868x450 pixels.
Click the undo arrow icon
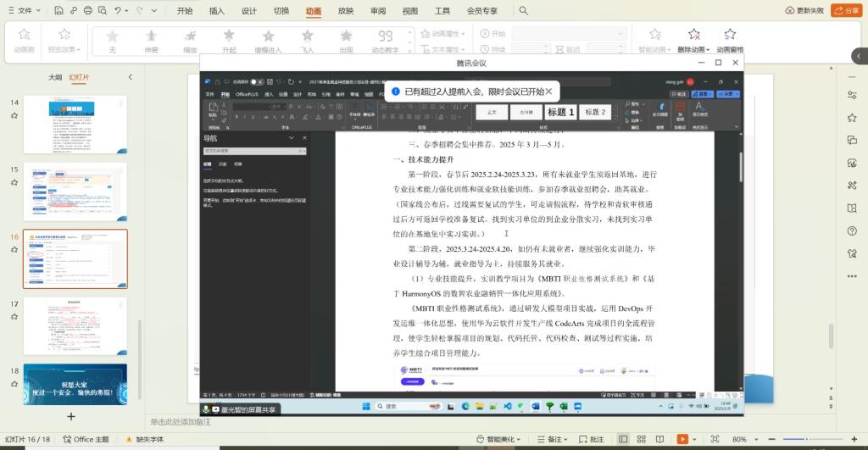118,11
